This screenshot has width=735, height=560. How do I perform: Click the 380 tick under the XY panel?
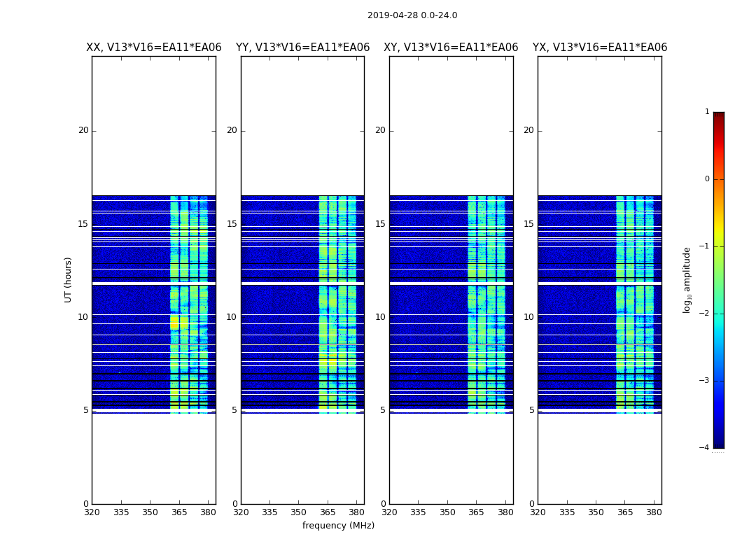tap(505, 512)
